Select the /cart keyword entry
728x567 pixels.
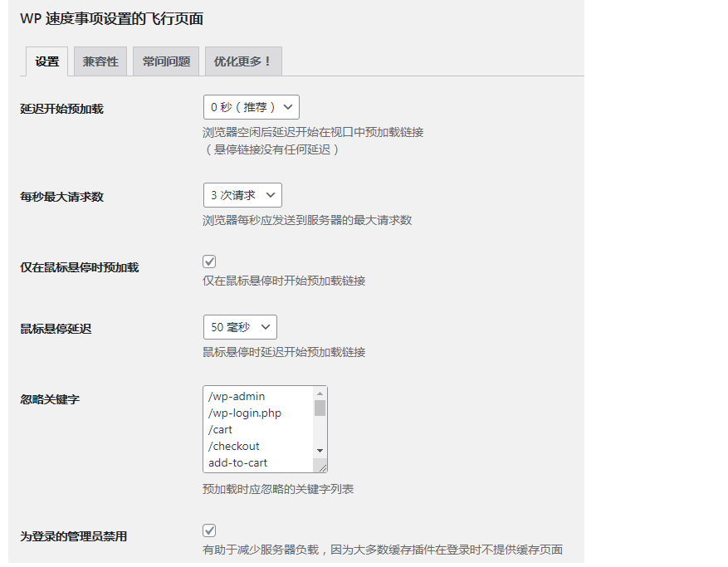point(221,429)
